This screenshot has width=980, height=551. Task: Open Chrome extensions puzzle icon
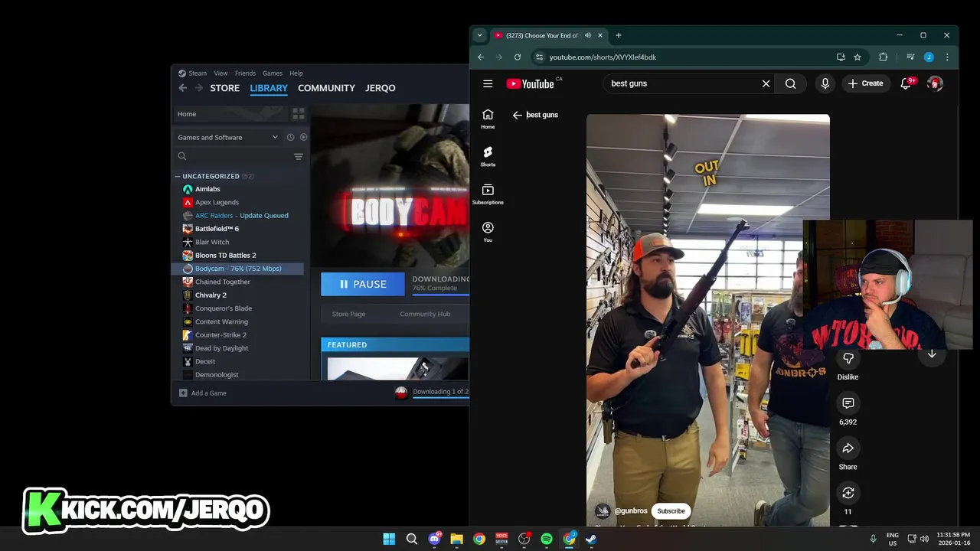click(x=883, y=57)
